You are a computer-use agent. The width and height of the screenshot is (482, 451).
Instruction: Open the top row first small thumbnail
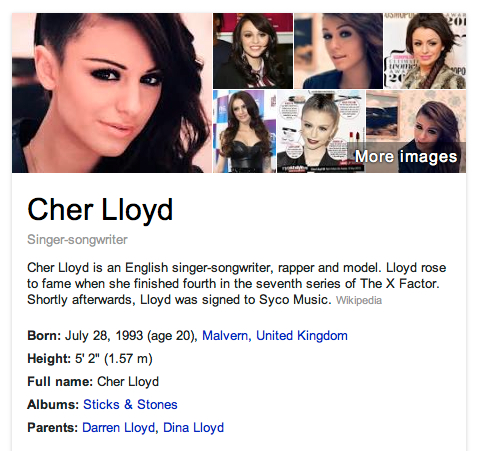point(253,51)
